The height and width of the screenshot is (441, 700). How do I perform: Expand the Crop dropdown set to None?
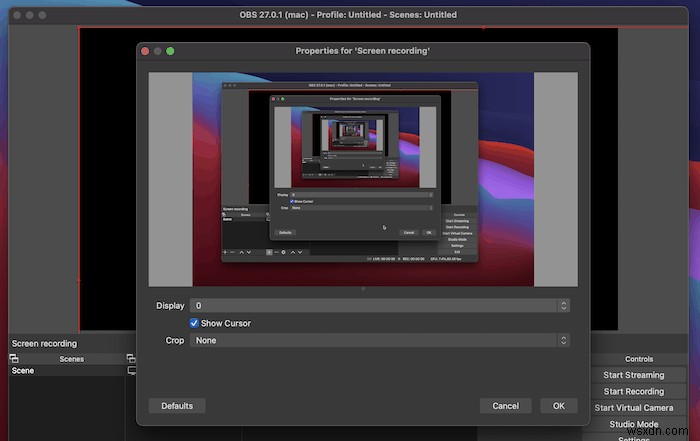coord(380,340)
